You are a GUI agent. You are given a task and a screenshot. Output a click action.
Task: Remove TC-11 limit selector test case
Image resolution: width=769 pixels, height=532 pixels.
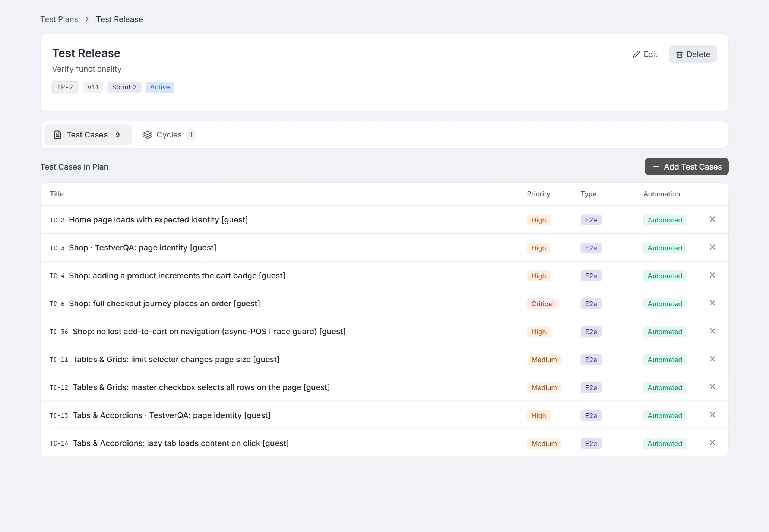(712, 359)
